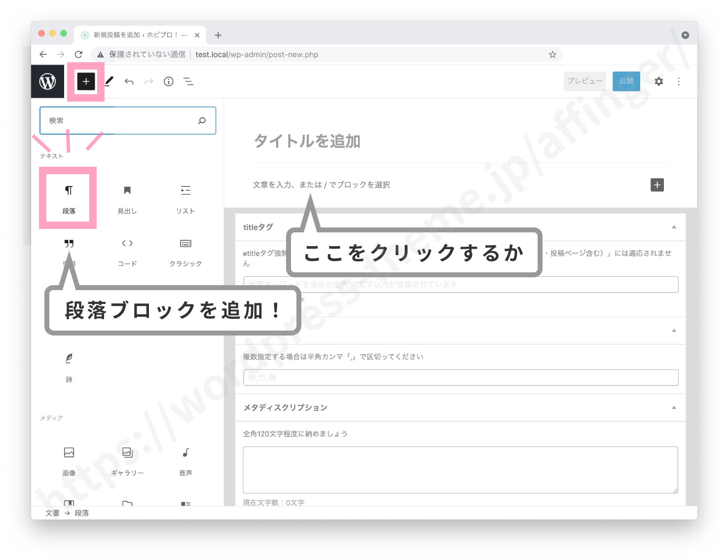Collapse the メタディスクリプション panel

[674, 408]
